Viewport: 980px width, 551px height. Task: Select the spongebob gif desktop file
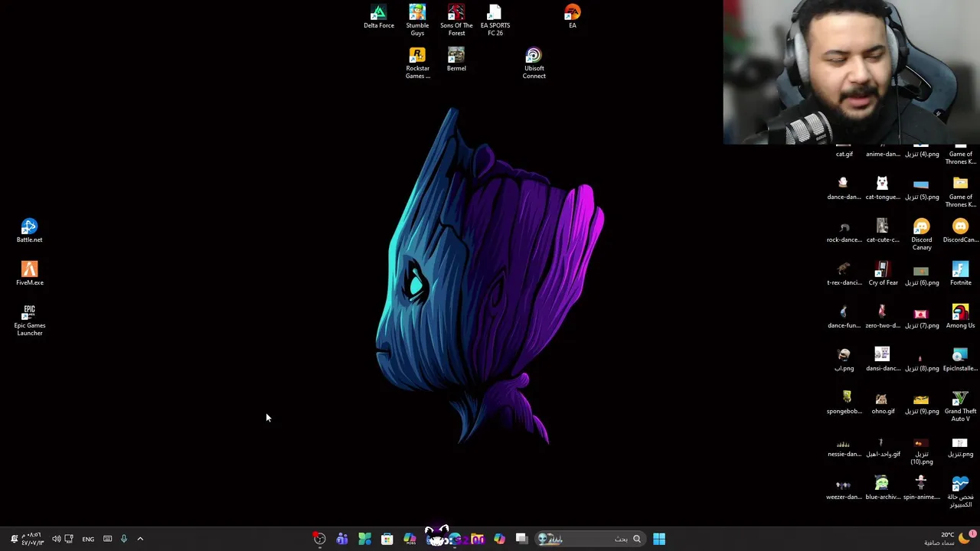point(844,403)
